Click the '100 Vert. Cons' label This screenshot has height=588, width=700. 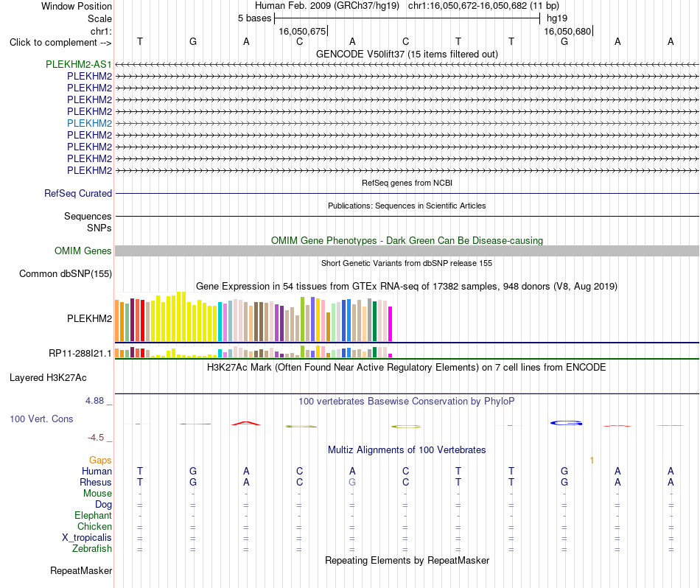[41, 419]
